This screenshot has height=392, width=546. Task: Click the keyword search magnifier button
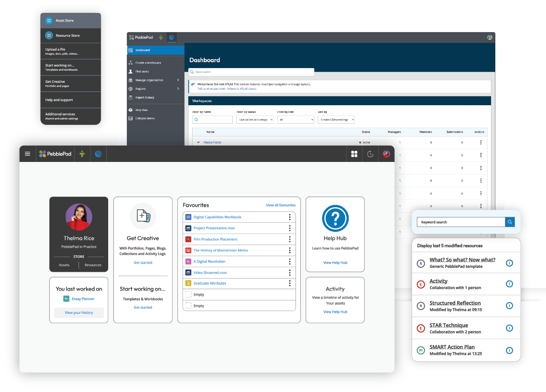510,222
